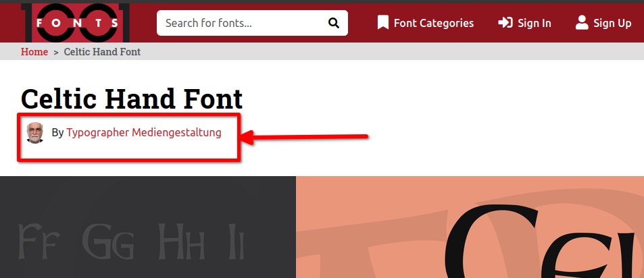Click the Sign In link
Image resolution: width=644 pixels, height=278 pixels.
(x=524, y=23)
